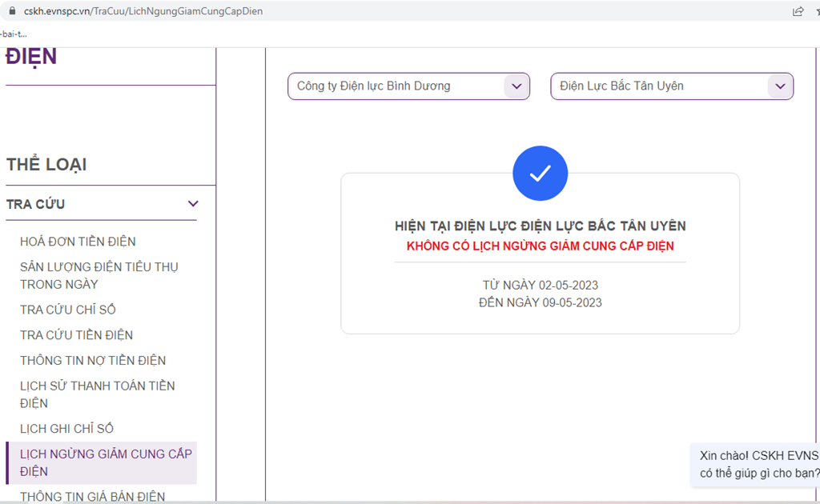Open the Công ty Điện lực Bình Dương dropdown
The image size is (820, 504).
coord(408,86)
